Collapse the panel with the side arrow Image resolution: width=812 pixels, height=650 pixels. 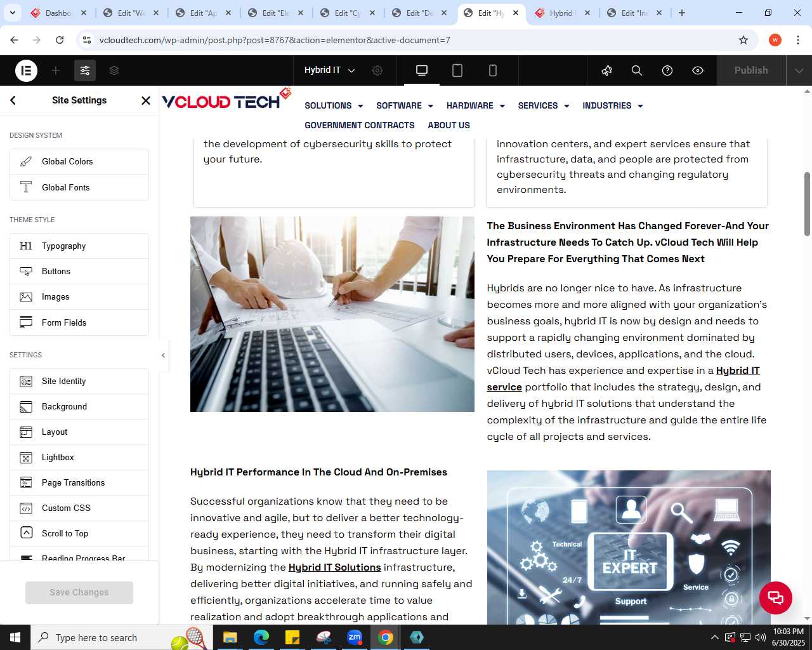click(x=163, y=355)
